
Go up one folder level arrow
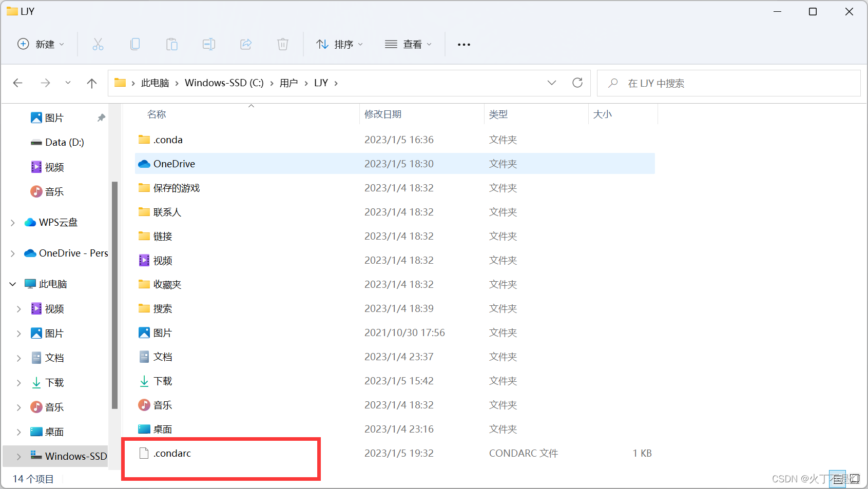coord(92,83)
